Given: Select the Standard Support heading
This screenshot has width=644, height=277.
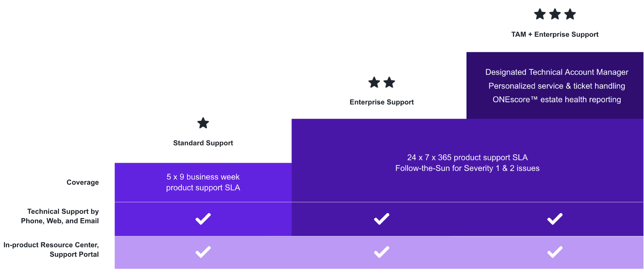Looking at the screenshot, I should click(203, 143).
